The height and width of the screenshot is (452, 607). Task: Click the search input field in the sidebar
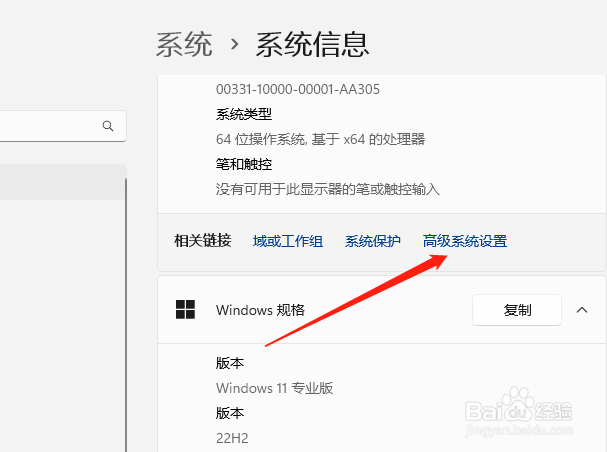[62, 126]
